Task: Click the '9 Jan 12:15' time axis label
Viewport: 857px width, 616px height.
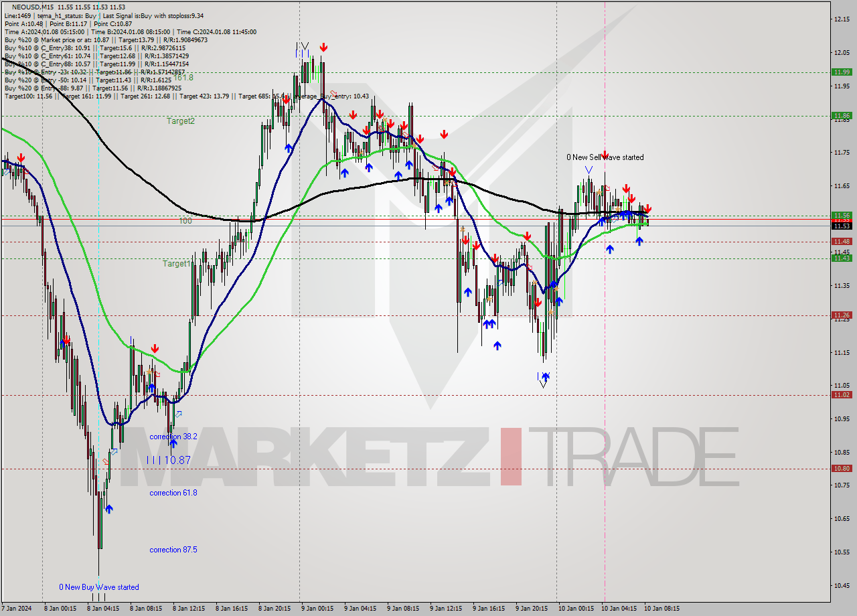Action: [x=447, y=609]
